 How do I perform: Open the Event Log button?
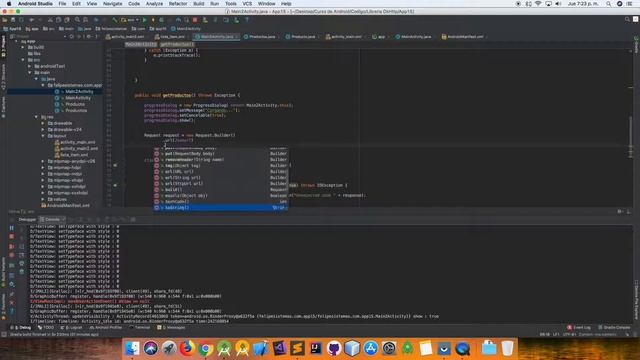pos(579,328)
